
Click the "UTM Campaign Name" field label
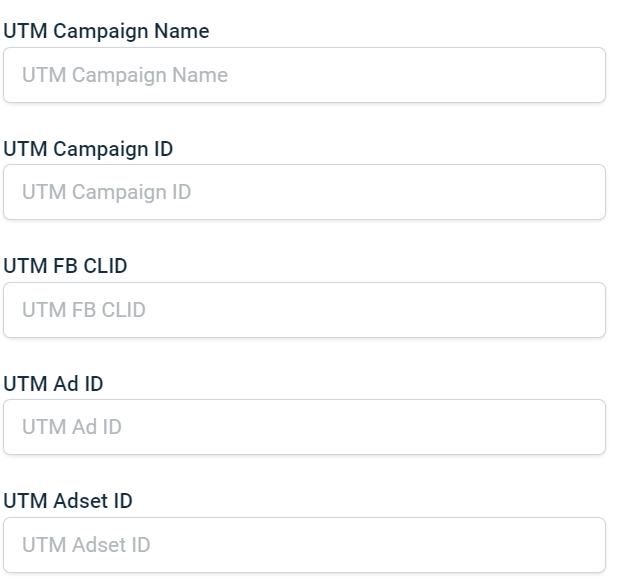pos(107,31)
